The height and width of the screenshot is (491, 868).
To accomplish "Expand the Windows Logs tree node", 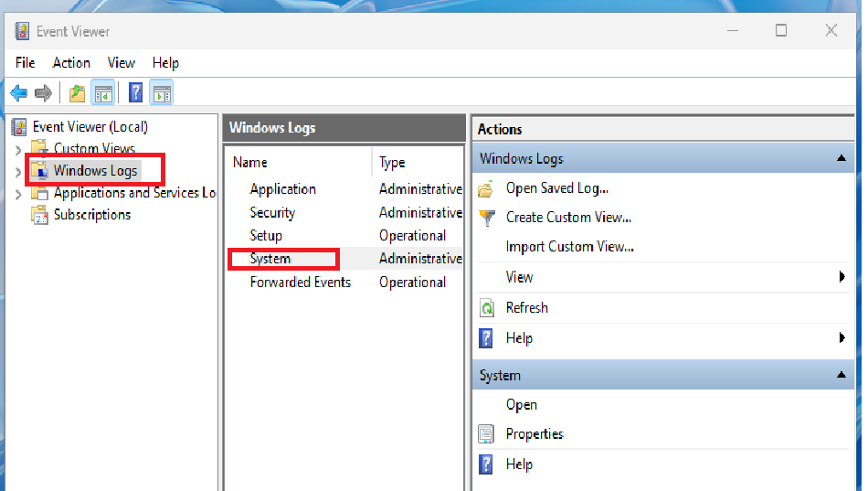I will pos(17,172).
